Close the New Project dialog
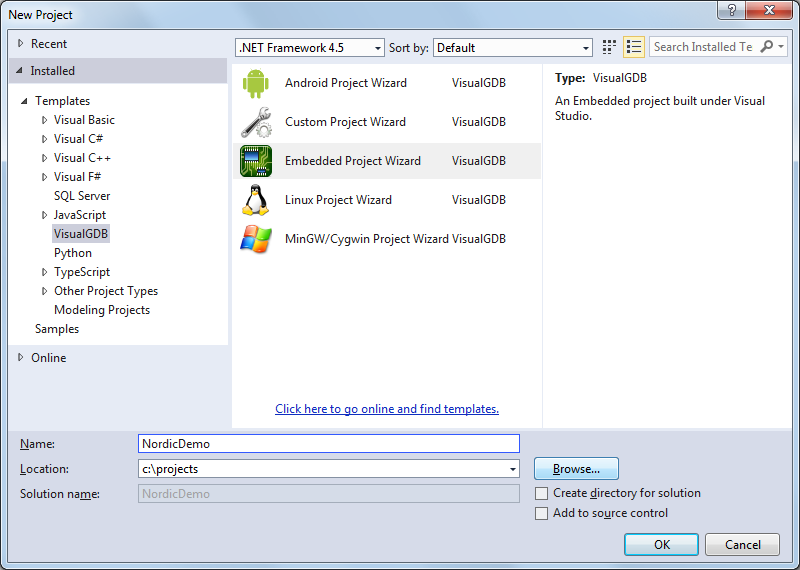This screenshot has width=800, height=570. coord(769,10)
